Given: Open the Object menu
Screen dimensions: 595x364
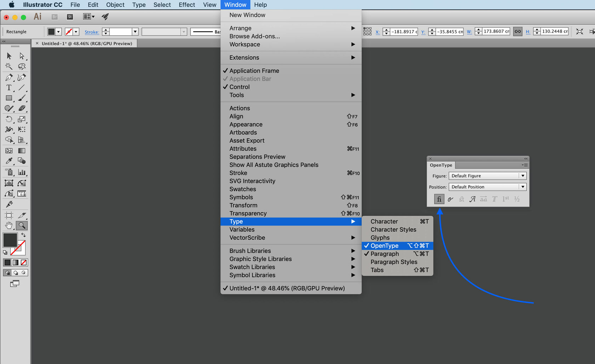Looking at the screenshot, I should pyautogui.click(x=115, y=5).
